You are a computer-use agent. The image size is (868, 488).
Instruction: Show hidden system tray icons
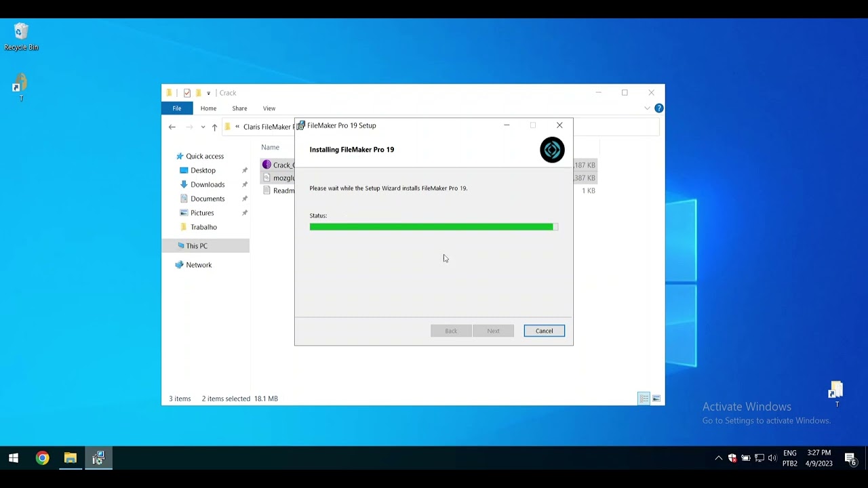[x=719, y=458]
